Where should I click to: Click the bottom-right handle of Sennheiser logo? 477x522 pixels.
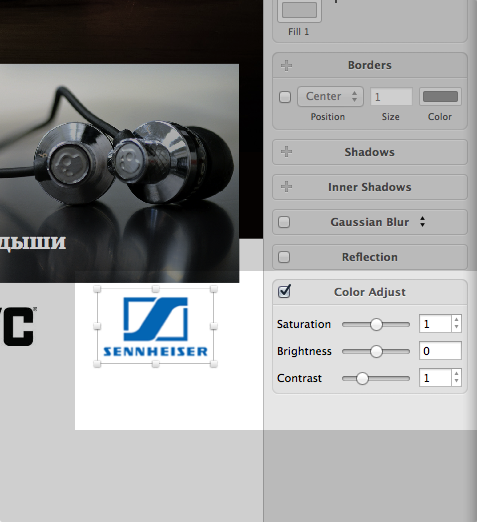click(214, 364)
